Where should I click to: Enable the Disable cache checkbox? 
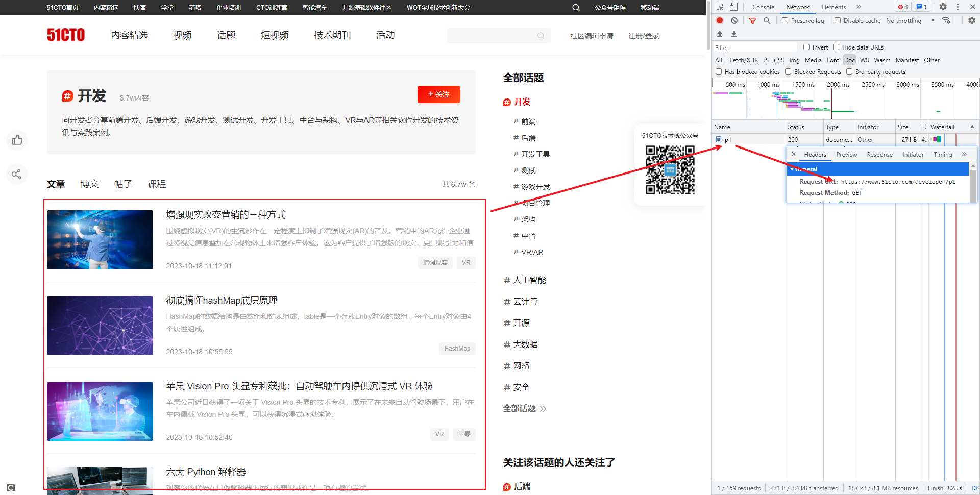(x=838, y=20)
